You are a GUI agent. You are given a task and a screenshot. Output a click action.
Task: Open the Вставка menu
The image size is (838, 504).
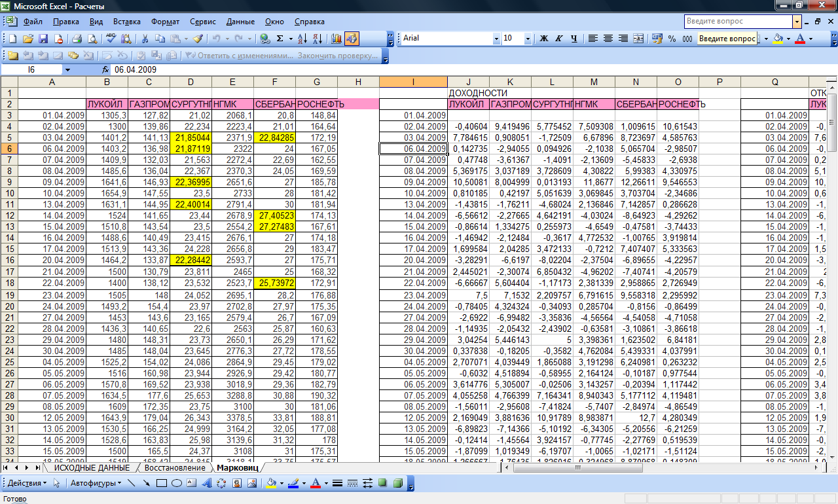(127, 22)
